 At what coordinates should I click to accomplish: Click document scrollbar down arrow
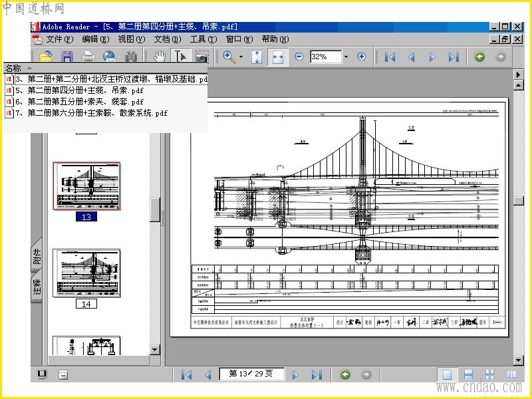coord(519,360)
